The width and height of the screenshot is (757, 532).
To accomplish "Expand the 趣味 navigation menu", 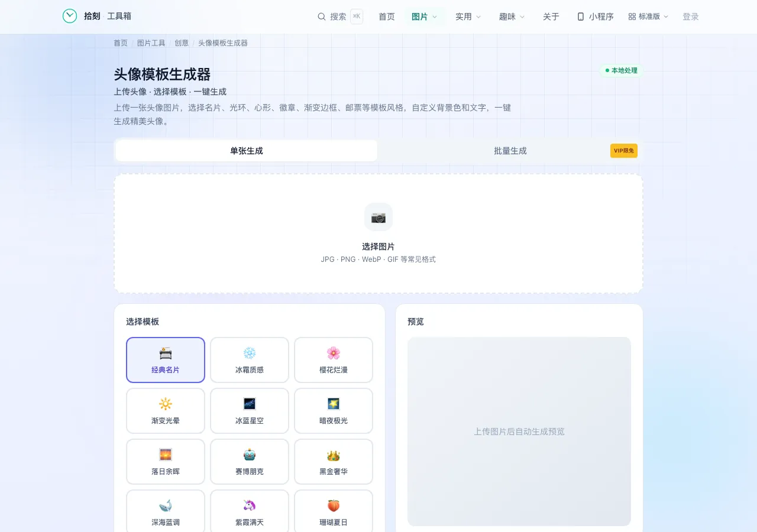I will click(x=512, y=17).
